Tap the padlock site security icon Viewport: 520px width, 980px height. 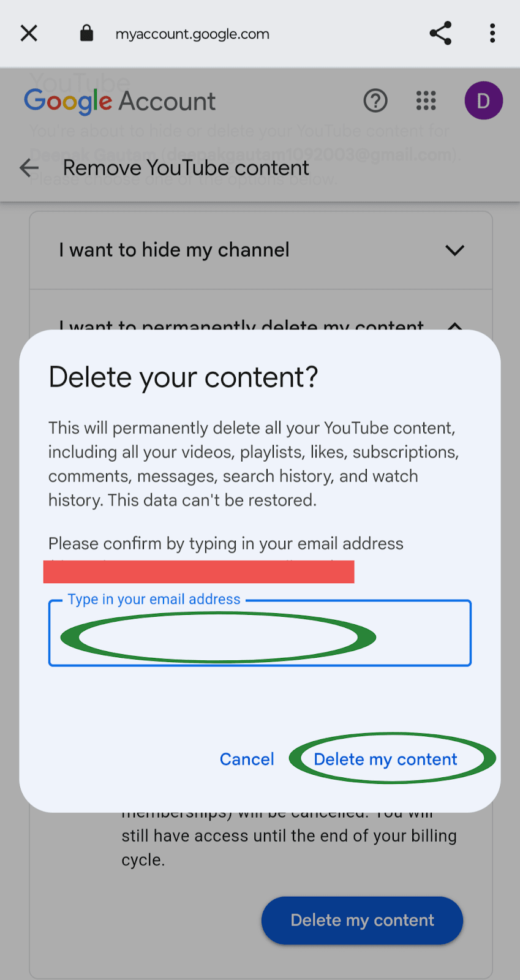(86, 33)
